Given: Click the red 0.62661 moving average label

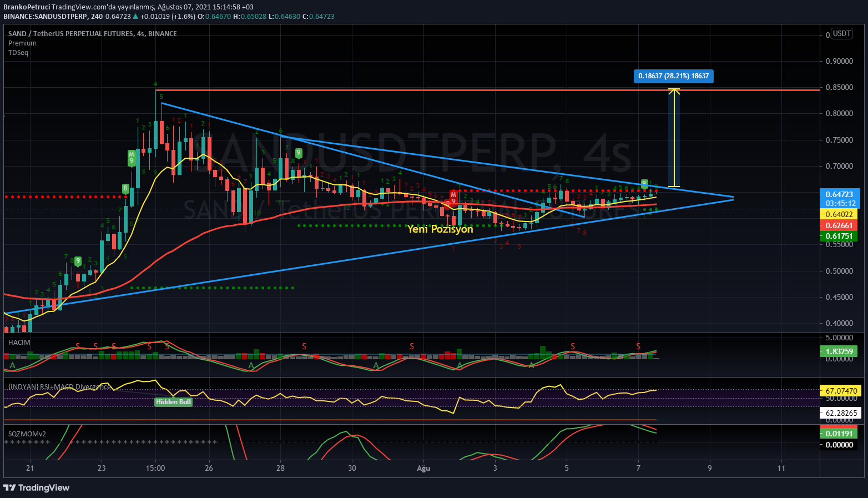Looking at the screenshot, I should point(839,225).
